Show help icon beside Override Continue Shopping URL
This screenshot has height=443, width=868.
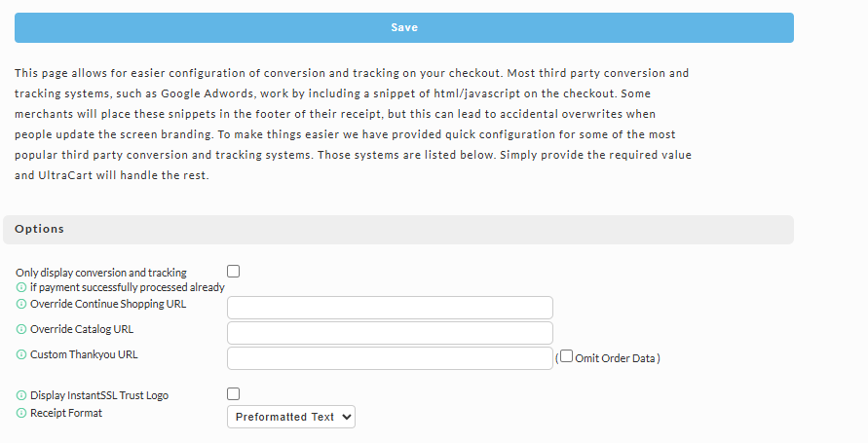21,304
